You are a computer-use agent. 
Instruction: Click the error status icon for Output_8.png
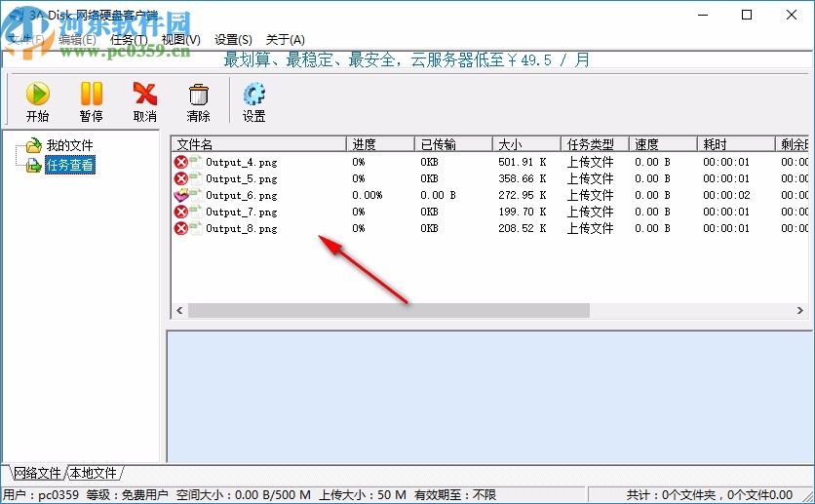click(x=181, y=229)
